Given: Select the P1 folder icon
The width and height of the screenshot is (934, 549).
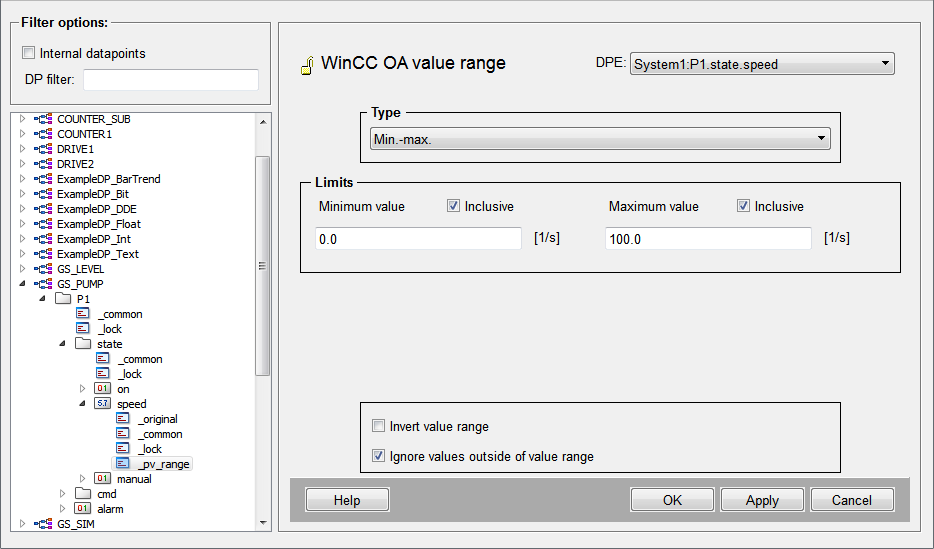Looking at the screenshot, I should click(64, 299).
